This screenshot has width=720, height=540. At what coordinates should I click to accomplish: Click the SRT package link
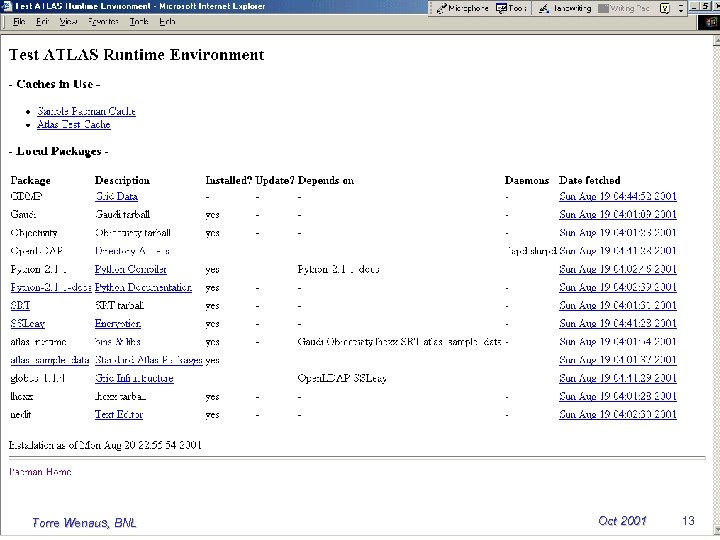[20, 305]
